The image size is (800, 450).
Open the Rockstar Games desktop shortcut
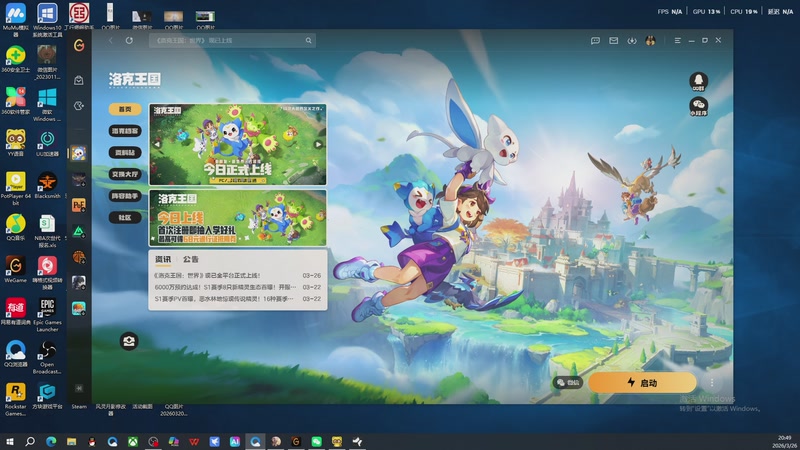(15, 399)
